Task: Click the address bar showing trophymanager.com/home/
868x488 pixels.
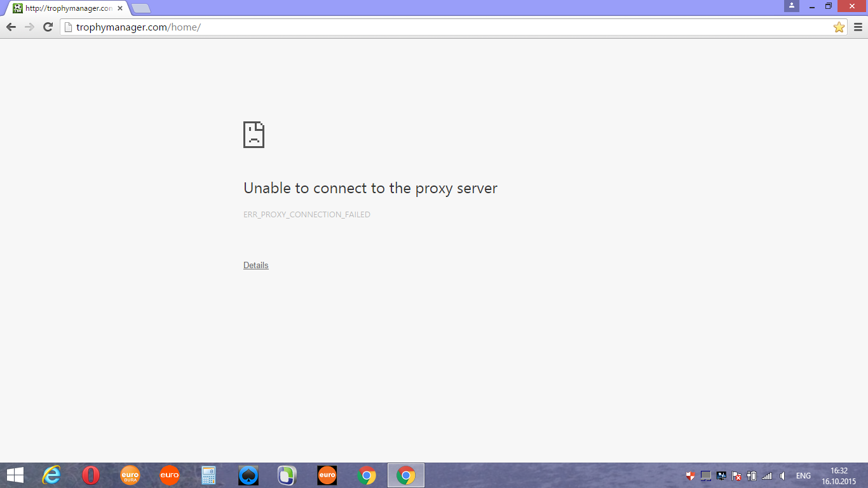Action: [454, 27]
